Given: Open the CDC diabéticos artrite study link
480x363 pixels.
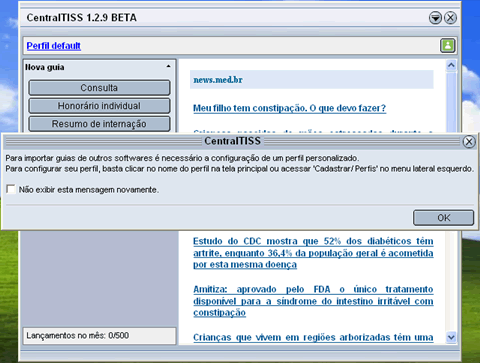Looking at the screenshot, I should 313,253.
